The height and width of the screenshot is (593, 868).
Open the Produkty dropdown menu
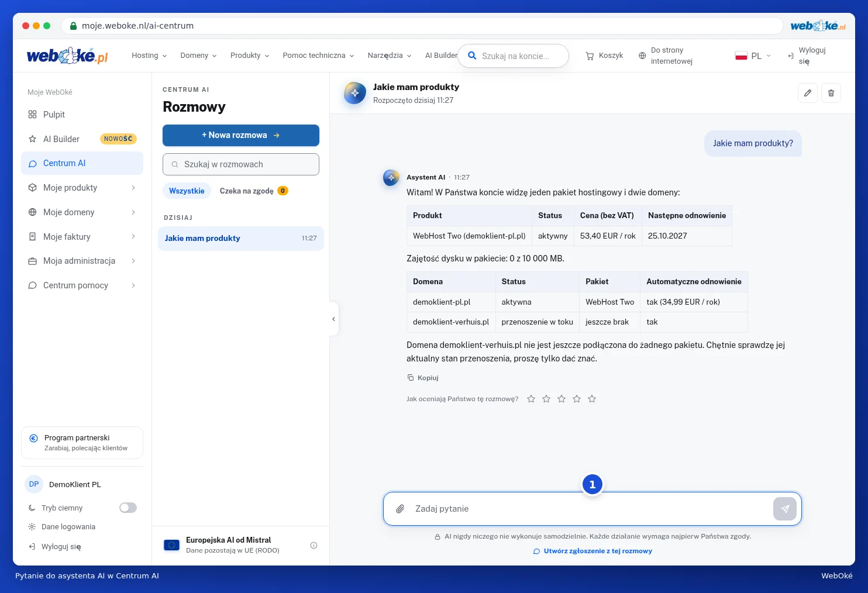250,56
